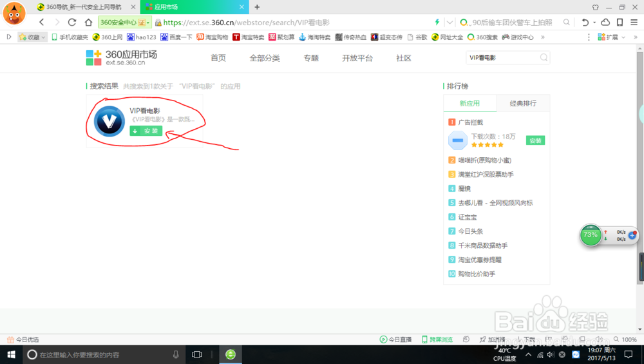644x364 pixels.
Task: Select the 新应用 ranking tab
Action: click(470, 103)
